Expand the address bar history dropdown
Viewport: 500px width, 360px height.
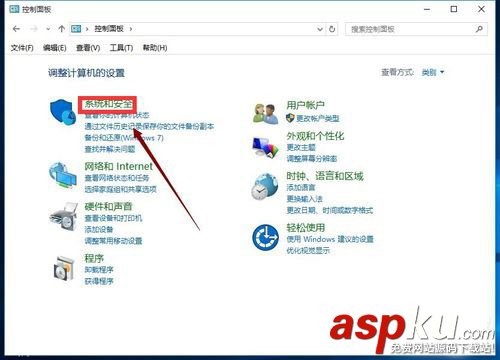[x=320, y=29]
